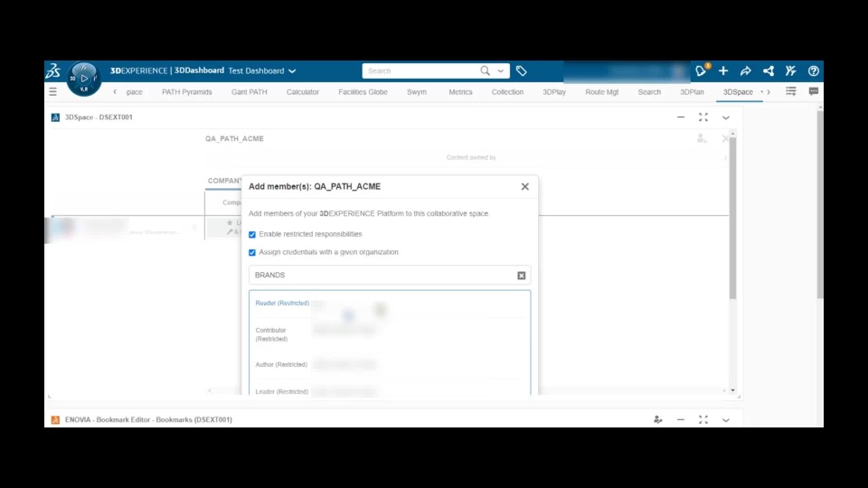Screen dimensions: 868x488
Task: Switch to PATH Pyramids tab
Action: click(186, 92)
